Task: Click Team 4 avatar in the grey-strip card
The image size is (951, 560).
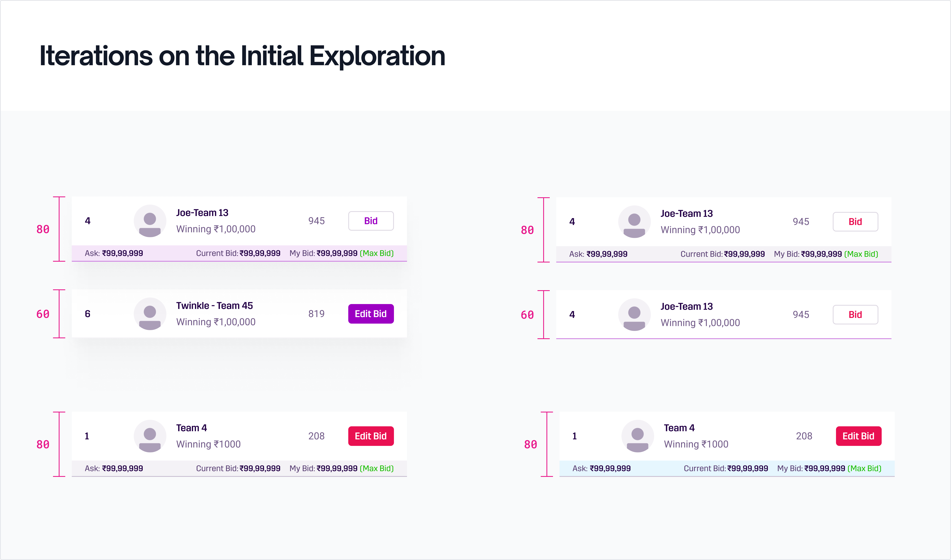Action: 150,436
